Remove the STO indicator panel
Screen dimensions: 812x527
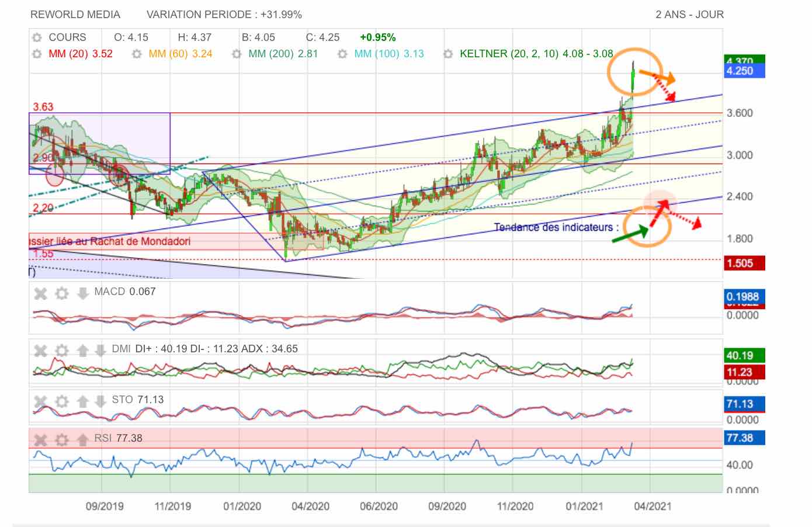click(40, 401)
